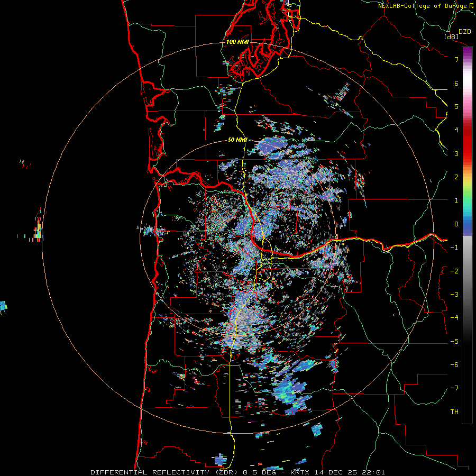Image resolution: width=476 pixels, height=476 pixels.
Task: Click the 2 value on the color scale
Action: 456,177
